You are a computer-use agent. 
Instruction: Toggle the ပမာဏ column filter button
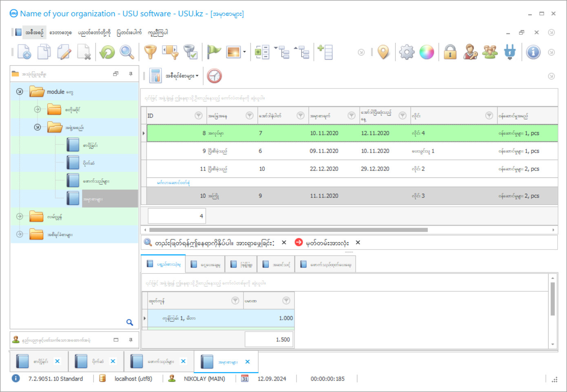point(286,301)
